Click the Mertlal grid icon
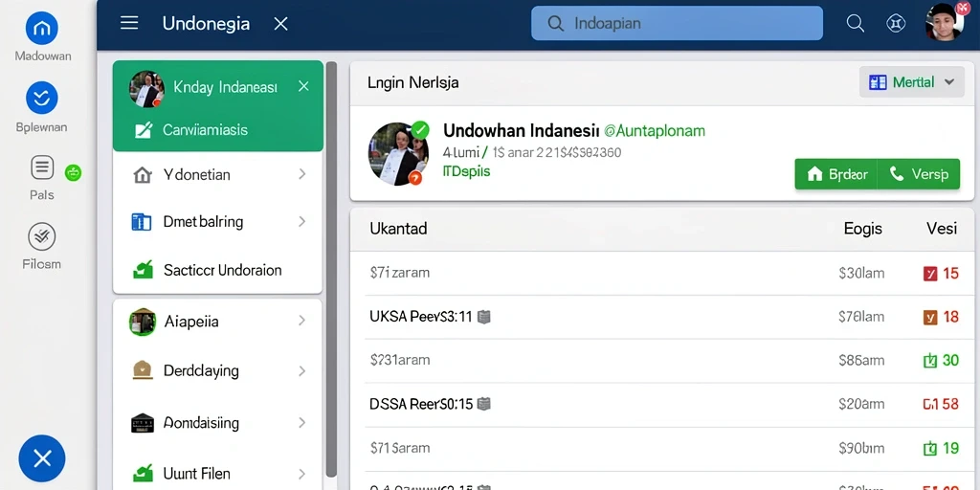 [x=879, y=82]
